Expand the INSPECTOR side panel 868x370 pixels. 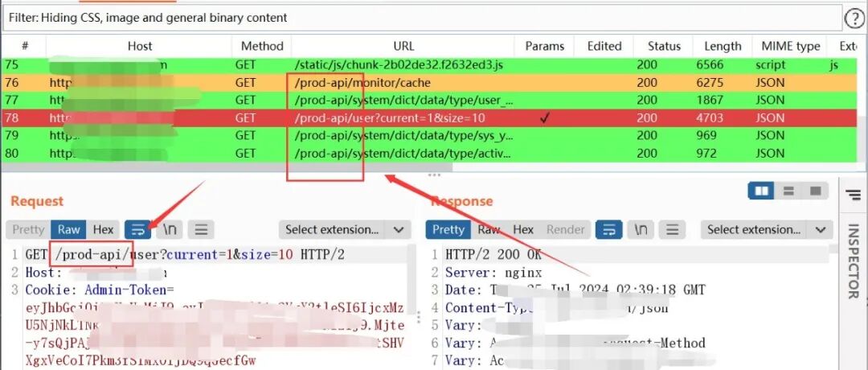click(x=853, y=261)
